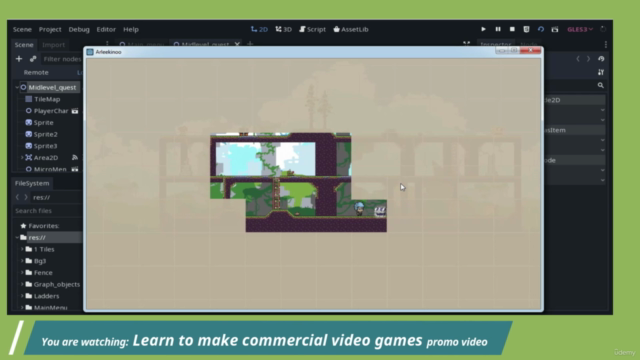
Task: Play the edited scene with blue arrow icon
Action: [x=541, y=29]
